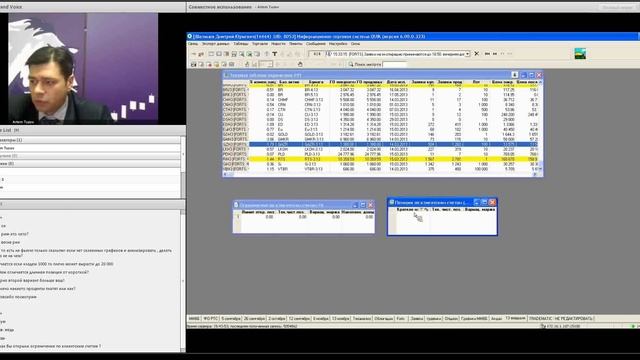640x360 pixels.
Task: Click the leftmost icon in second toolbar row
Action: tap(193, 64)
